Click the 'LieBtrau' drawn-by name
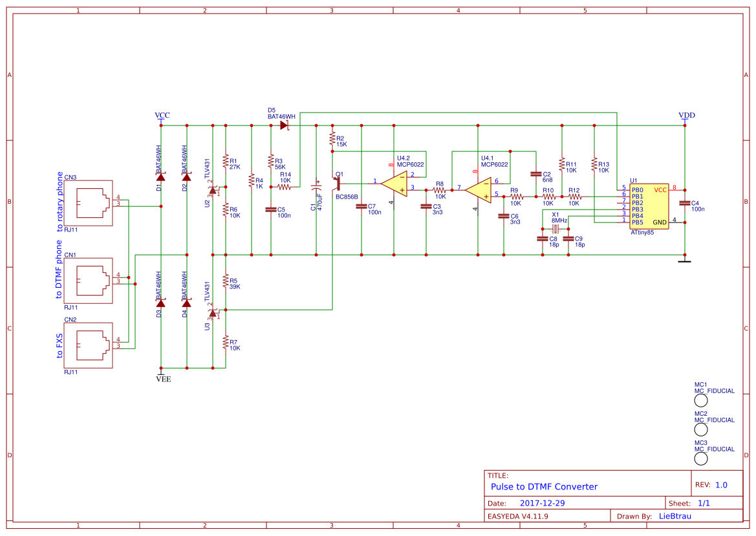Image resolution: width=756 pixels, height=536 pixels. click(675, 516)
